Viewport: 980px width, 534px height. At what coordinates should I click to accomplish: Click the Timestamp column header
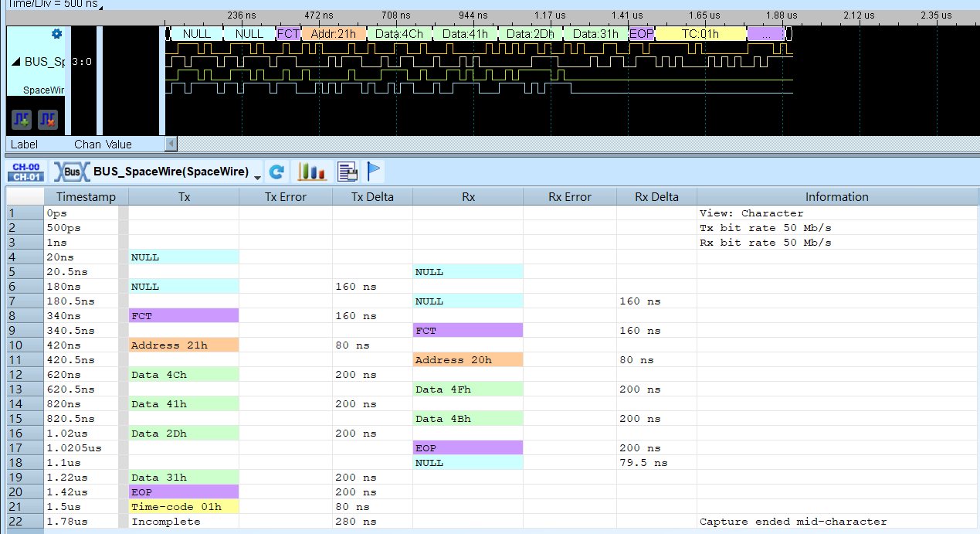pyautogui.click(x=86, y=197)
